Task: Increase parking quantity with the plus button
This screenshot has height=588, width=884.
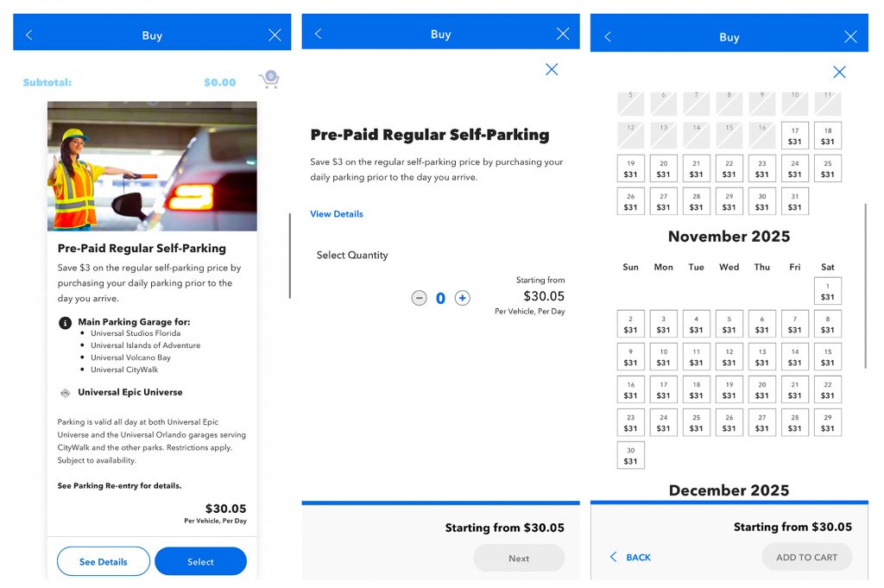Action: (463, 298)
